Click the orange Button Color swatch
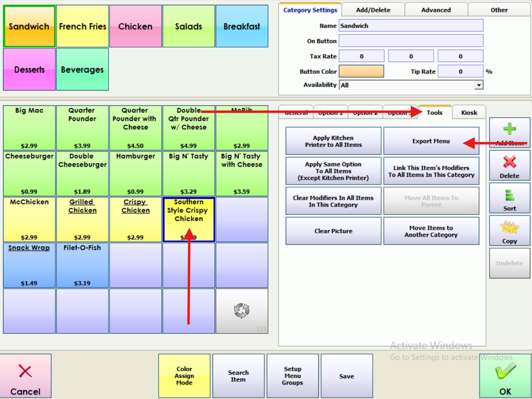 (x=361, y=71)
